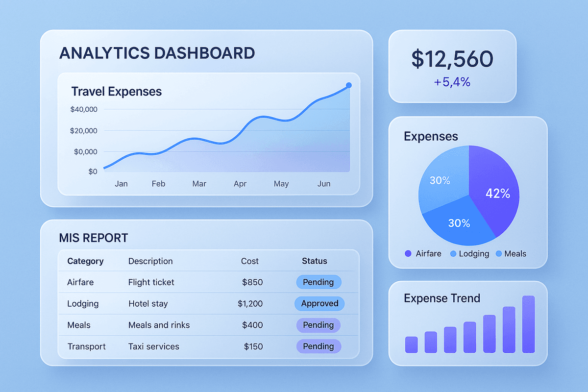The height and width of the screenshot is (392, 588).
Task: Open the MIS REPORT section
Action: (93, 238)
